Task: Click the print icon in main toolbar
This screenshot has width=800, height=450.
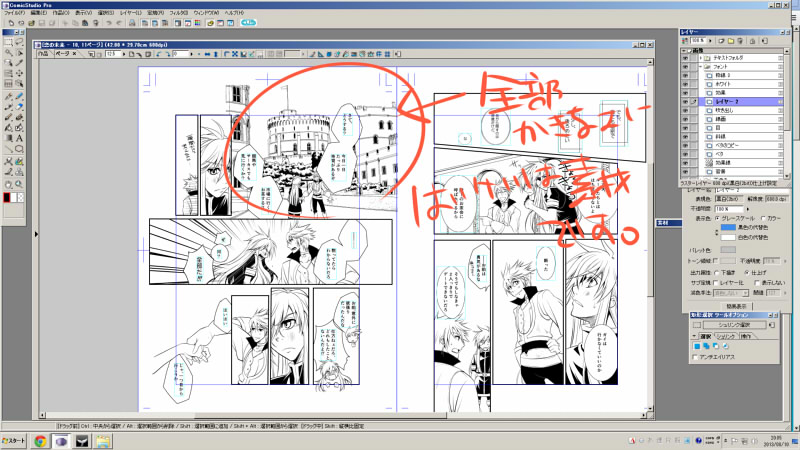Action: [132, 23]
